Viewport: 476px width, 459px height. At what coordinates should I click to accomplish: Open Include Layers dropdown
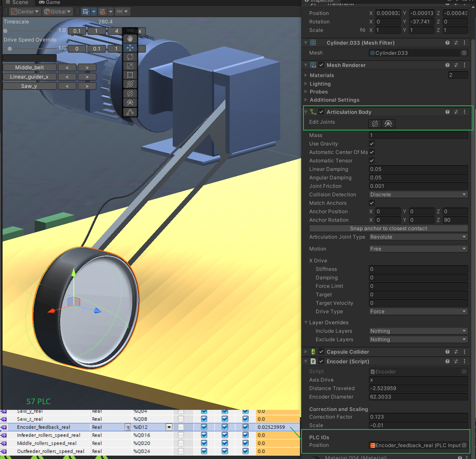[x=418, y=331]
